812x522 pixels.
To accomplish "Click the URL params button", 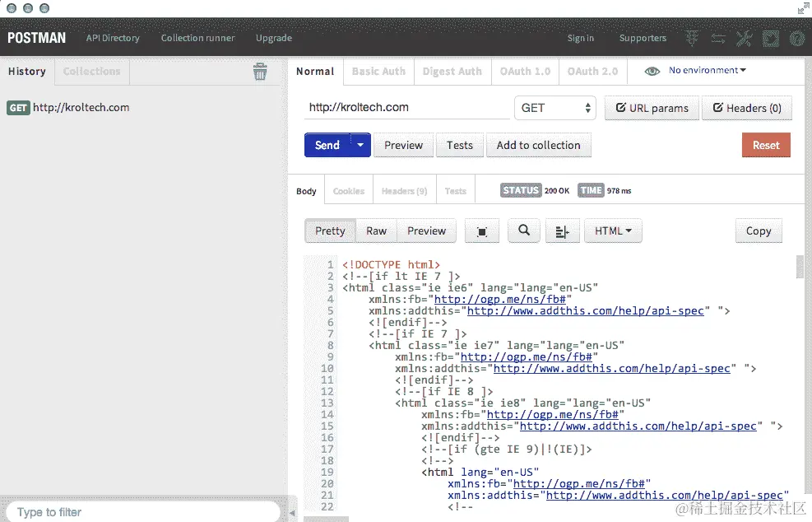I will click(x=652, y=108).
